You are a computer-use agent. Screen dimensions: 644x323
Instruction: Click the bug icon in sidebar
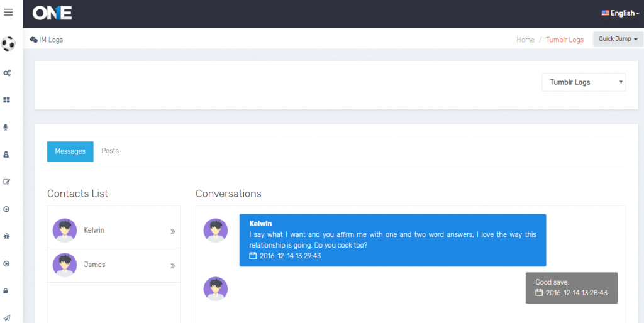click(x=6, y=236)
